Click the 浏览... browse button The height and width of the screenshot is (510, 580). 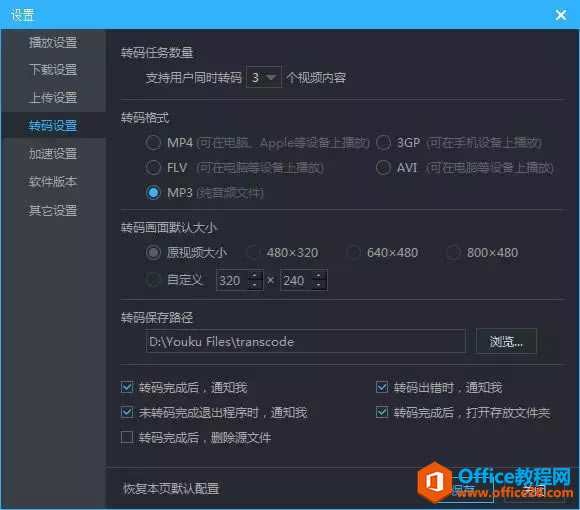tap(506, 341)
